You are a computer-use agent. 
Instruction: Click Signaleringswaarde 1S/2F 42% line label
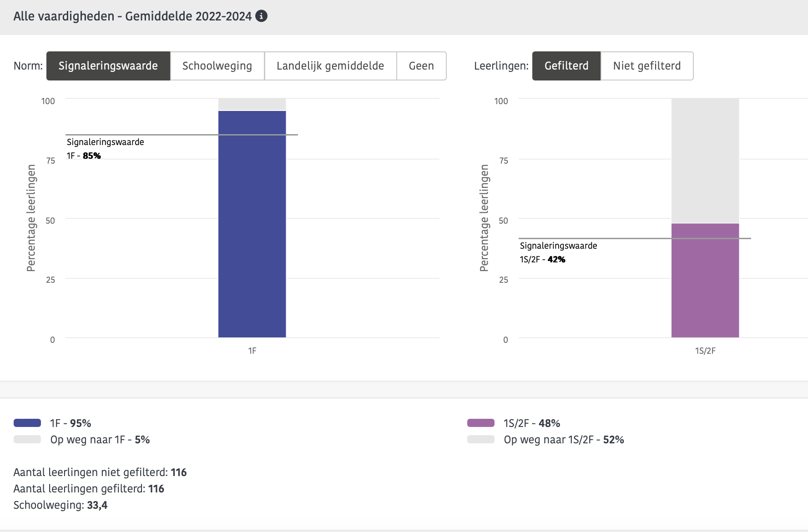[558, 252]
